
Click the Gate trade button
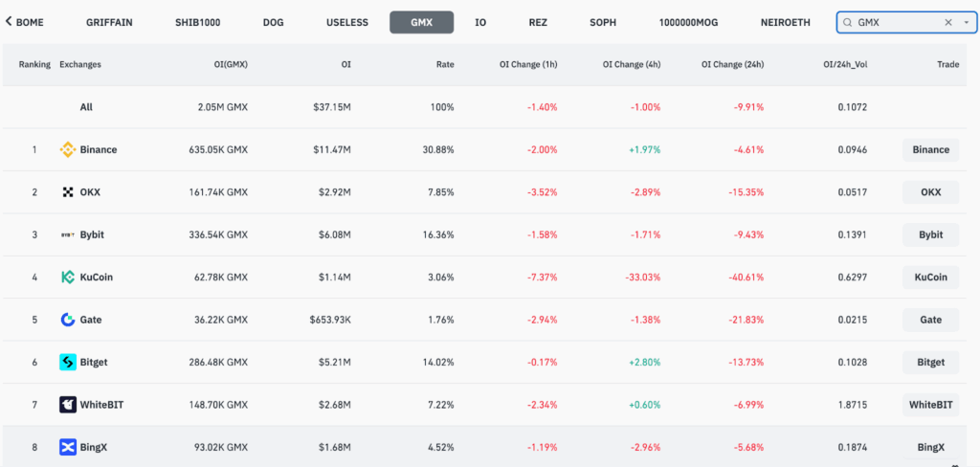(930, 320)
